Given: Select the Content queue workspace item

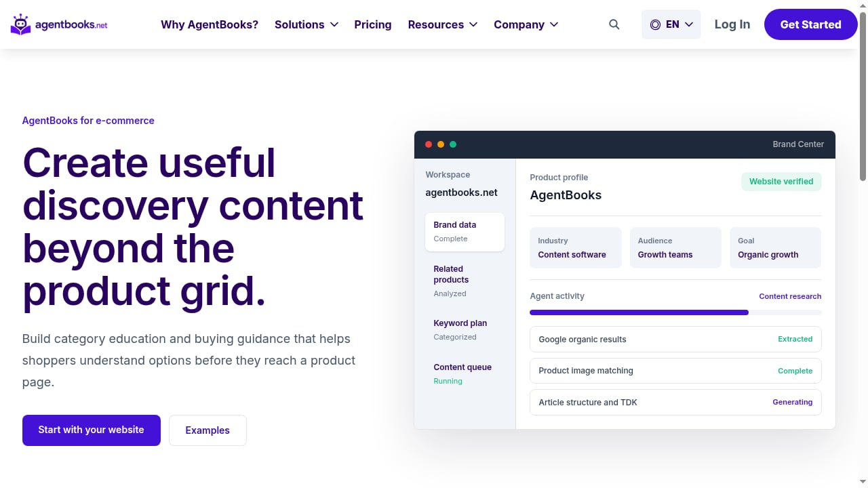Looking at the screenshot, I should 465,373.
